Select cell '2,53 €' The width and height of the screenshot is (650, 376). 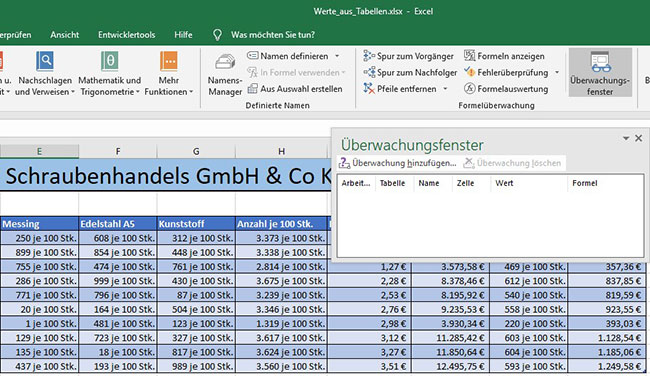tap(369, 295)
